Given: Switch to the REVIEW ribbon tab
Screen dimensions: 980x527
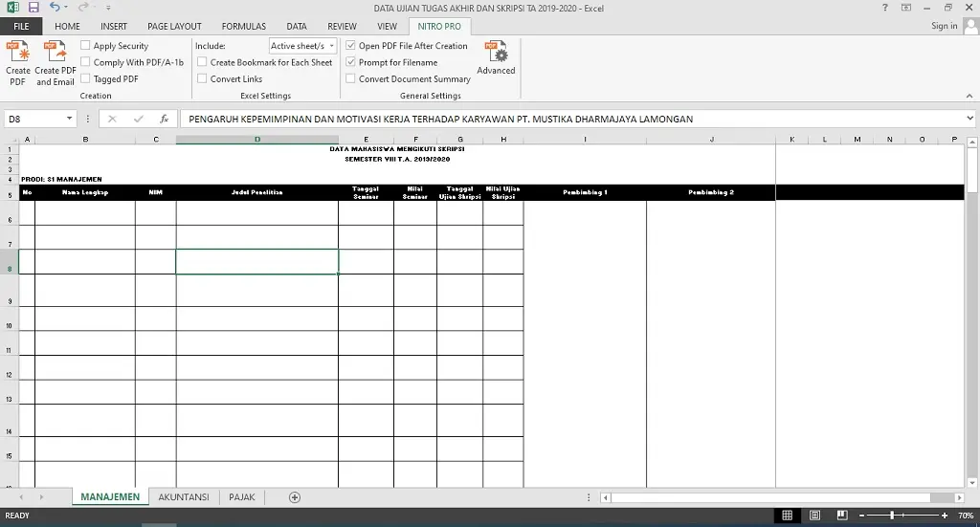Looking at the screenshot, I should tap(342, 26).
